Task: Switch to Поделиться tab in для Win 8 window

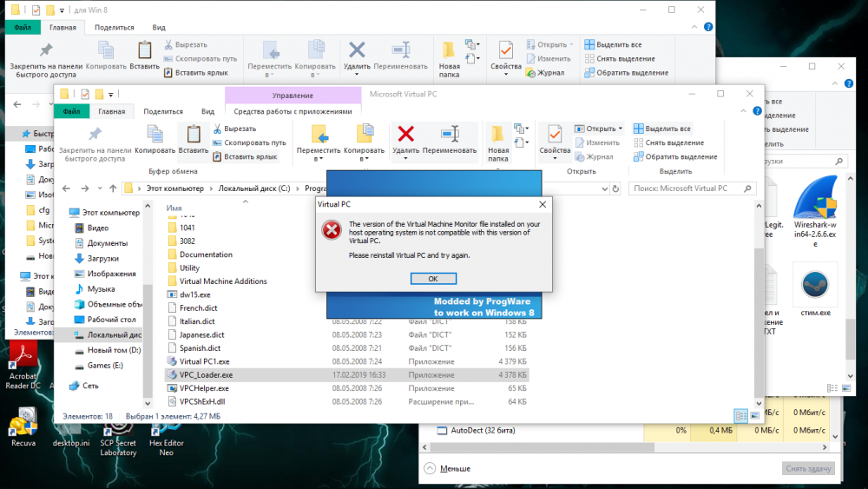Action: click(114, 27)
